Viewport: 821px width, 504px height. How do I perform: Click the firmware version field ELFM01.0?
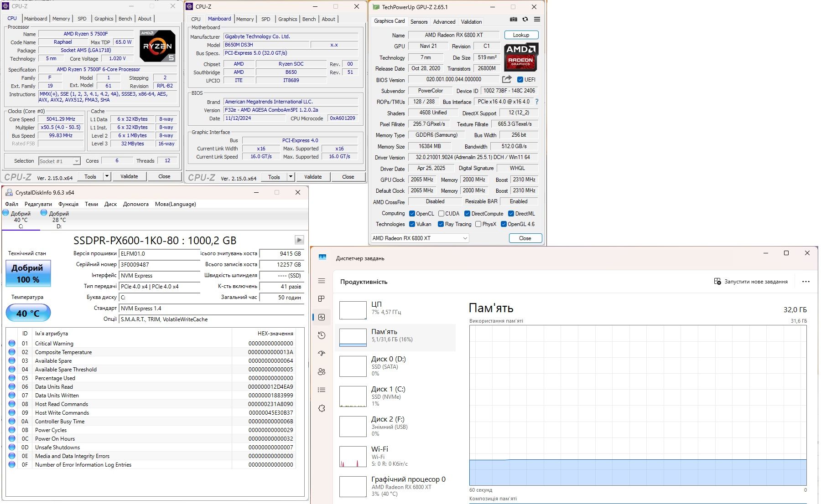pyautogui.click(x=159, y=253)
